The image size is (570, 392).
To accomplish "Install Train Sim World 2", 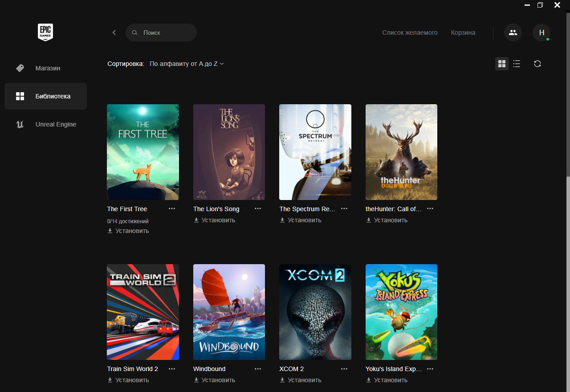I will 128,380.
